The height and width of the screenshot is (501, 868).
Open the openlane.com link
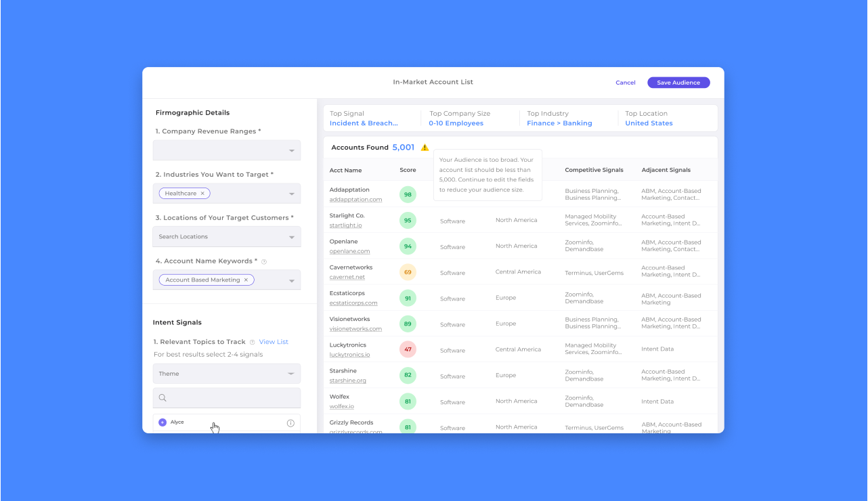click(349, 251)
